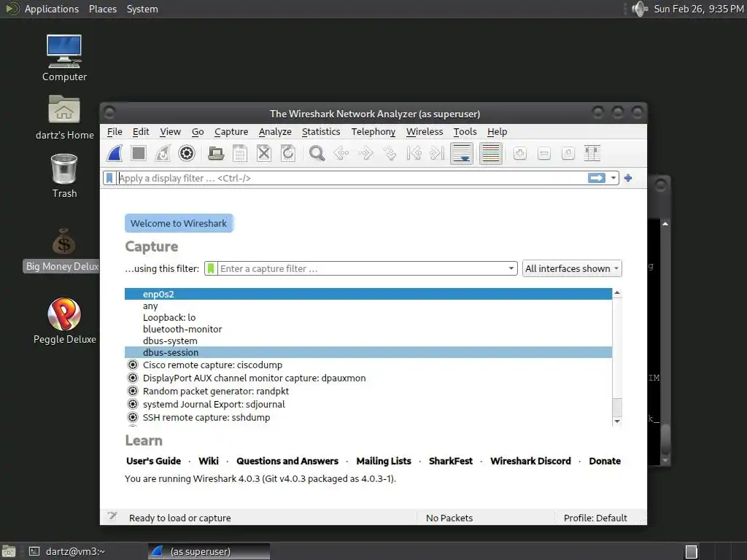747x560 pixels.
Task: Open the User's Guide link
Action: tap(153, 461)
